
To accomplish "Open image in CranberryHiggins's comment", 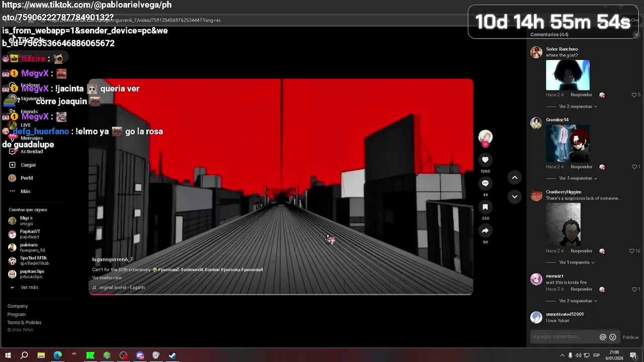I will pos(563,224).
